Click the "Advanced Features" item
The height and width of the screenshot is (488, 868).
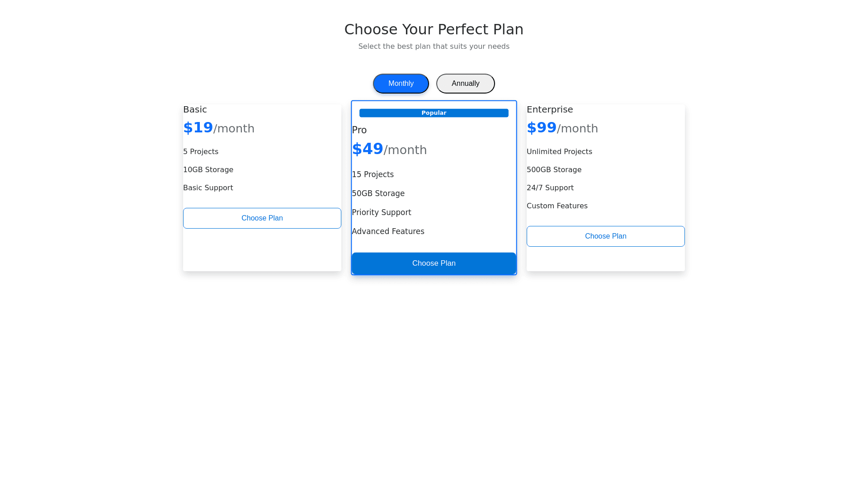[x=388, y=231]
